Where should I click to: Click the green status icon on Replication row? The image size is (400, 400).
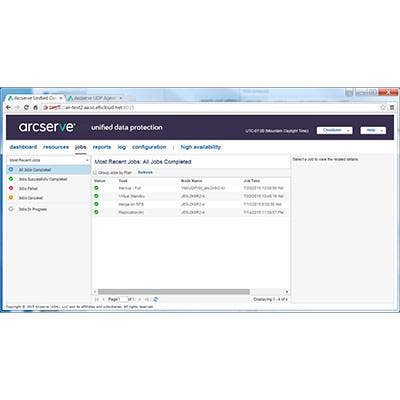[x=96, y=212]
